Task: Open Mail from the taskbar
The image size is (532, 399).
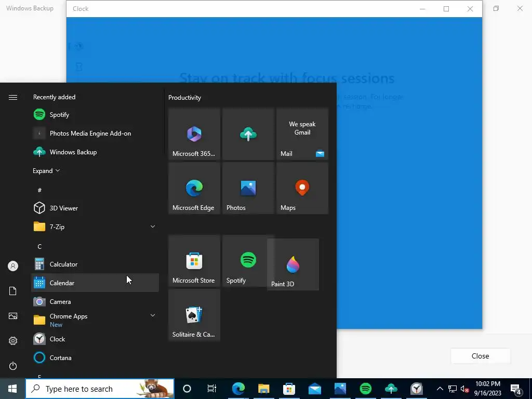Action: point(314,389)
